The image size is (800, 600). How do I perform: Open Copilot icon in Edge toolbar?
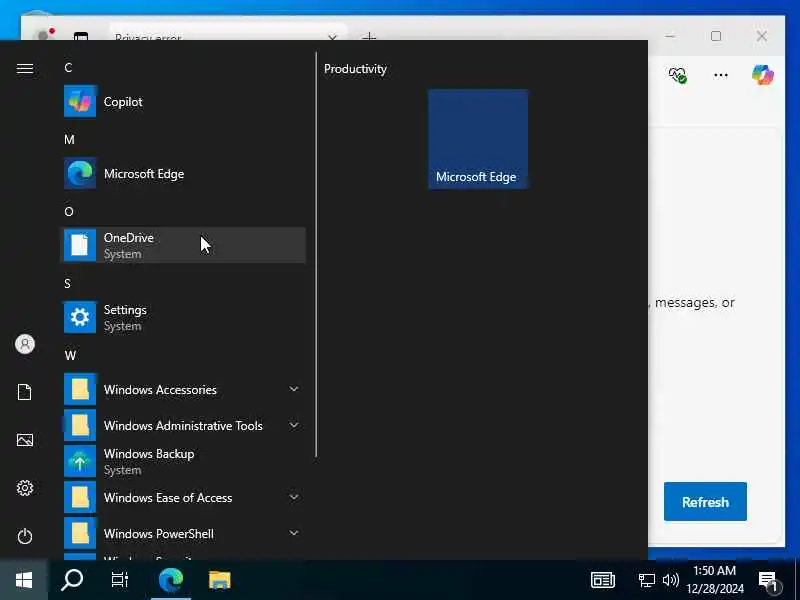[x=763, y=75]
